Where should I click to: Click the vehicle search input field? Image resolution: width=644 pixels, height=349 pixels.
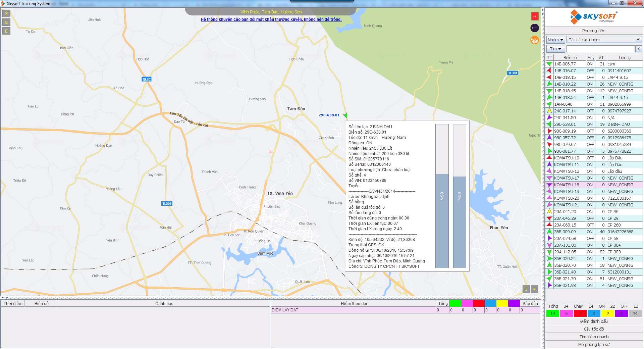click(601, 49)
